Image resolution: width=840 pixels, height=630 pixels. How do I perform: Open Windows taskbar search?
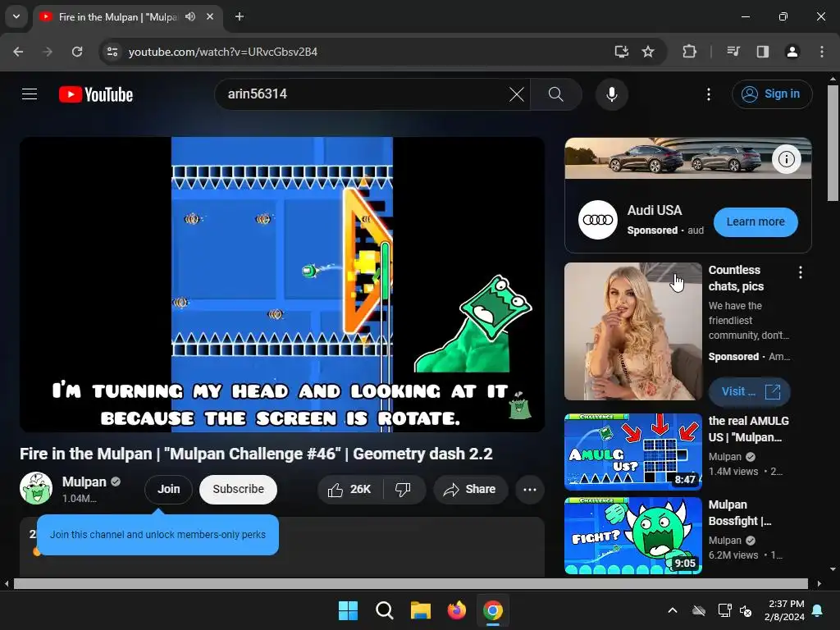[x=385, y=610]
